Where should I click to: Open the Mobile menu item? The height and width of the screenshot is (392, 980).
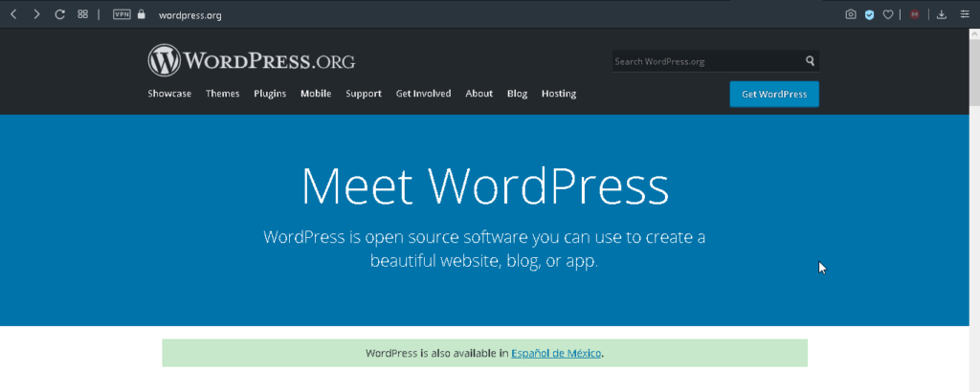coord(316,94)
